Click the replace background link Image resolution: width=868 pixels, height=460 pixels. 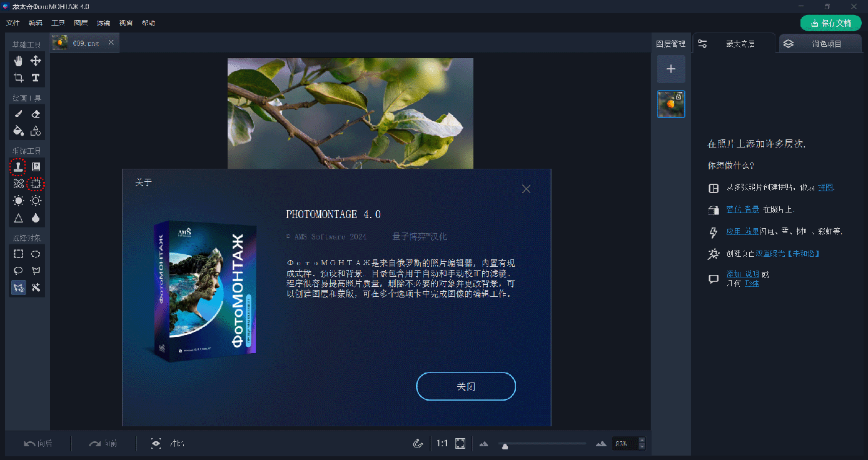[743, 209]
